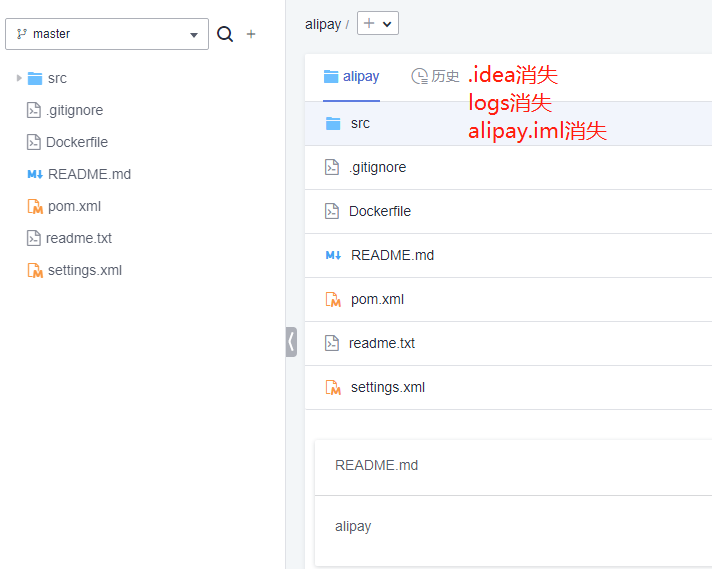Click alipay text in README preview
Viewport: 712px width, 569px height.
tap(353, 526)
